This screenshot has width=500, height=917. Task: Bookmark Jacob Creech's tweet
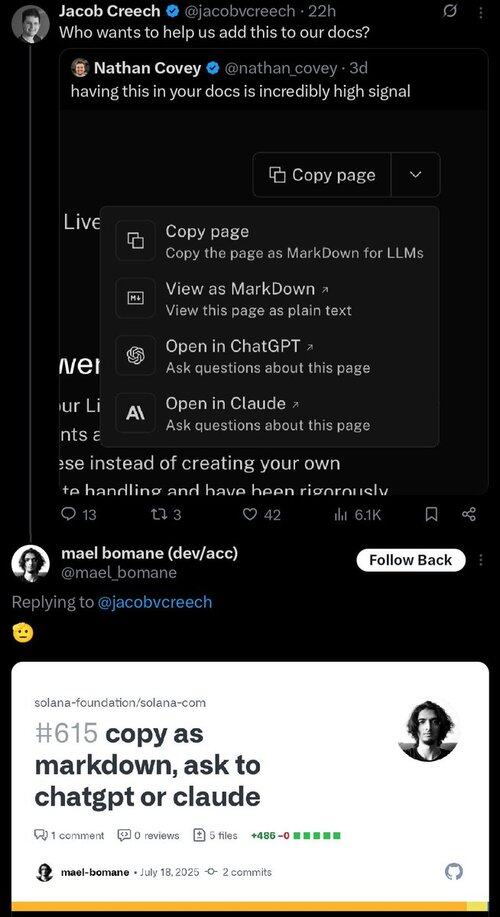[431, 515]
